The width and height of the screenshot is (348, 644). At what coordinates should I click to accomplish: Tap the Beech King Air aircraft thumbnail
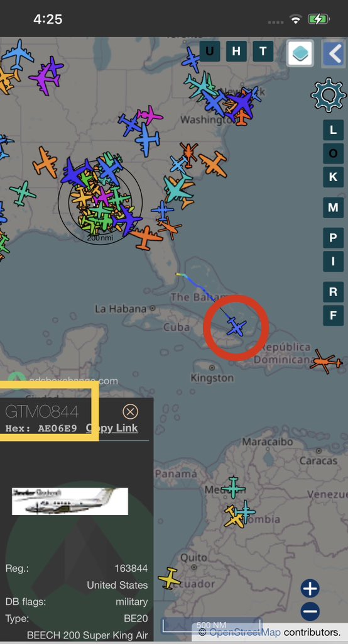tap(70, 501)
